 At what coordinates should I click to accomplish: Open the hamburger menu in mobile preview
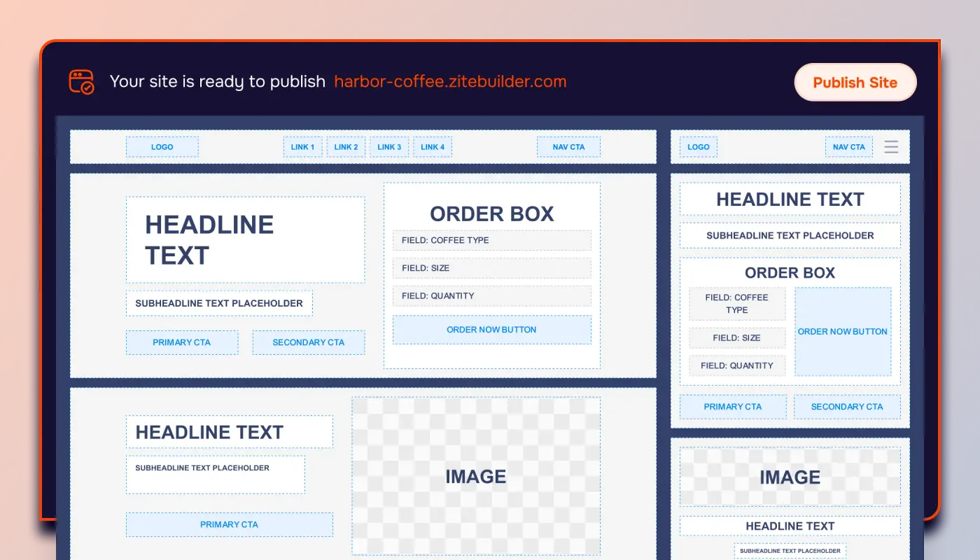(891, 147)
